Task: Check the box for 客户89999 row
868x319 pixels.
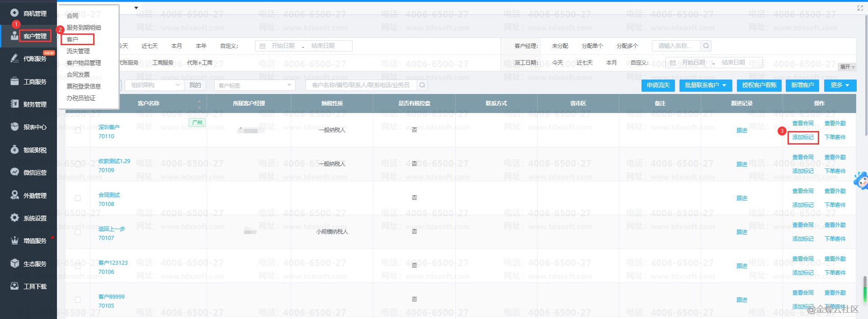Action: tap(78, 300)
